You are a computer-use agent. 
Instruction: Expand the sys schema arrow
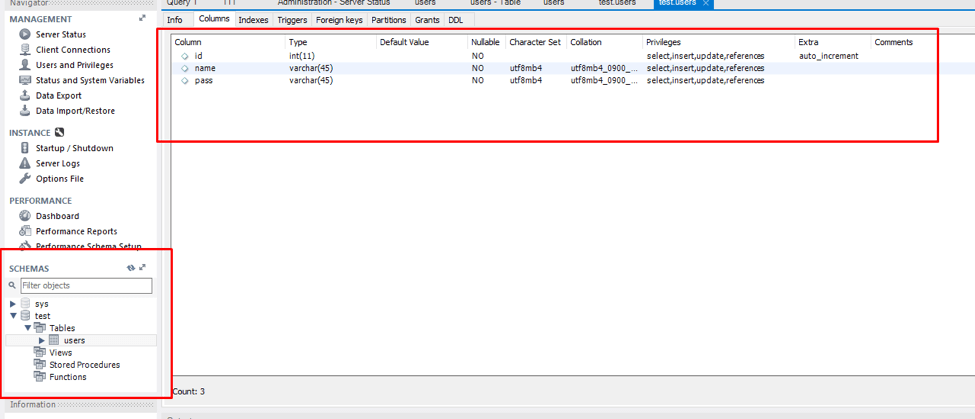point(13,304)
